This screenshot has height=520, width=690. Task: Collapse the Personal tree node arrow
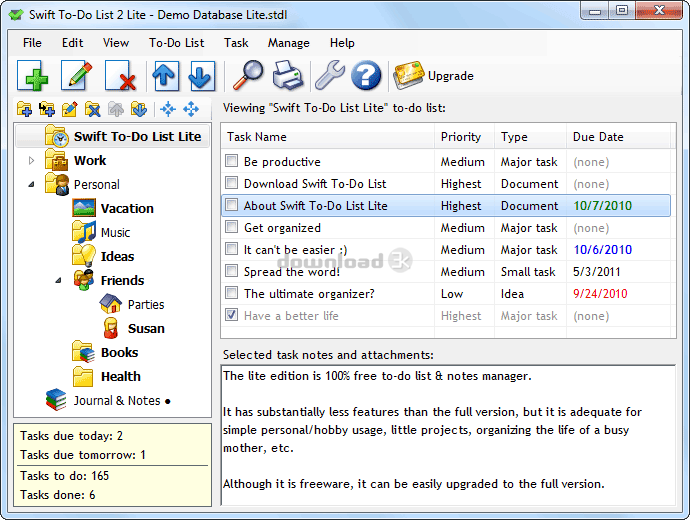coord(31,184)
